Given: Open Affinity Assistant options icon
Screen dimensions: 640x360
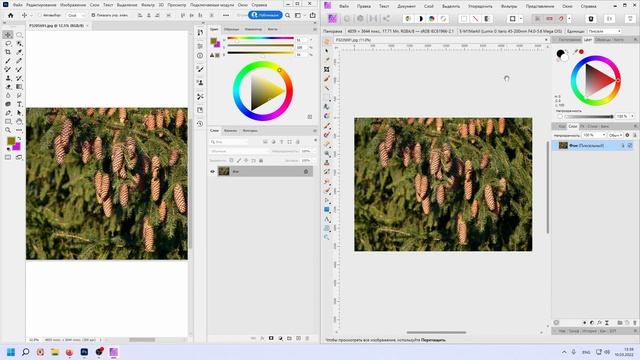Looking at the screenshot, I should point(591,19).
